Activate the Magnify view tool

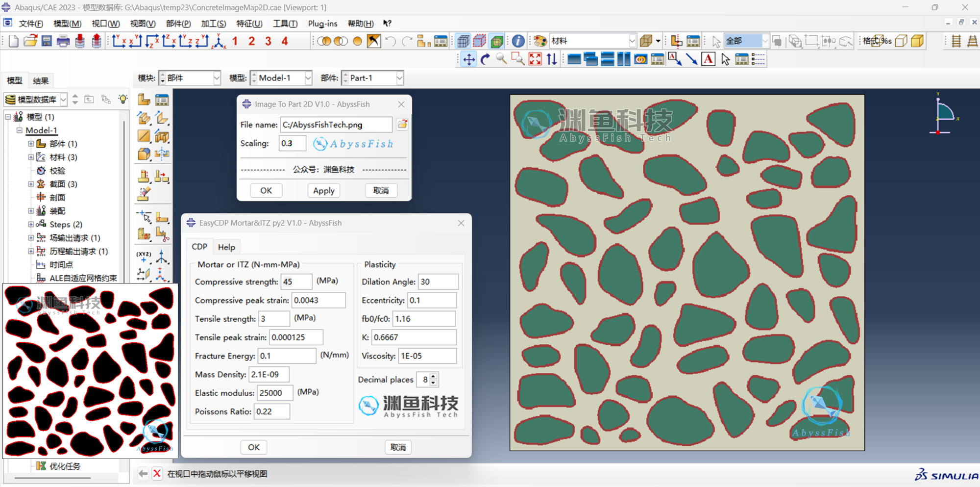[x=501, y=59]
